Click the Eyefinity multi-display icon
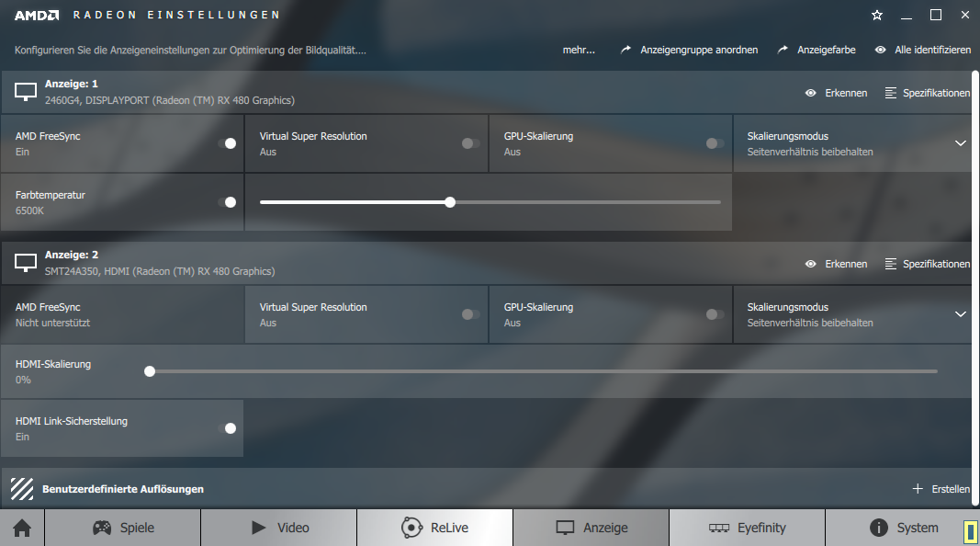The image size is (980, 546). tap(719, 528)
